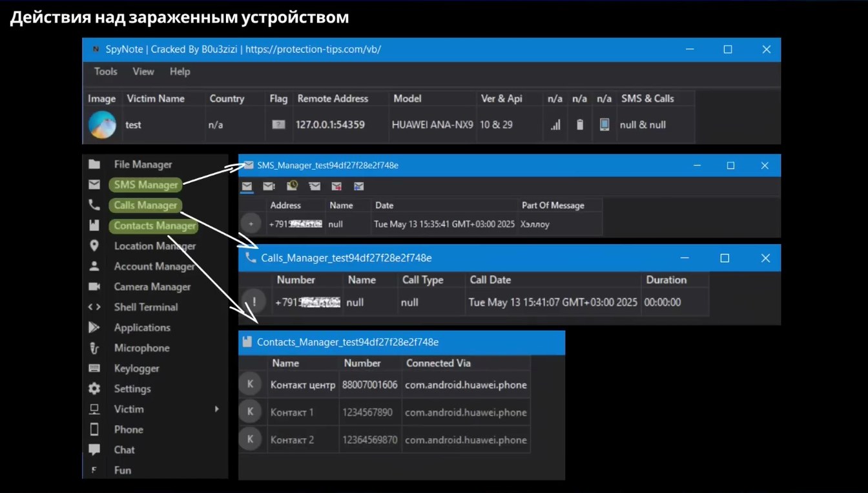Viewport: 868px width, 493px height.
Task: Click the envelope with exclamation mark SMS toolbar icon
Action: (x=269, y=187)
